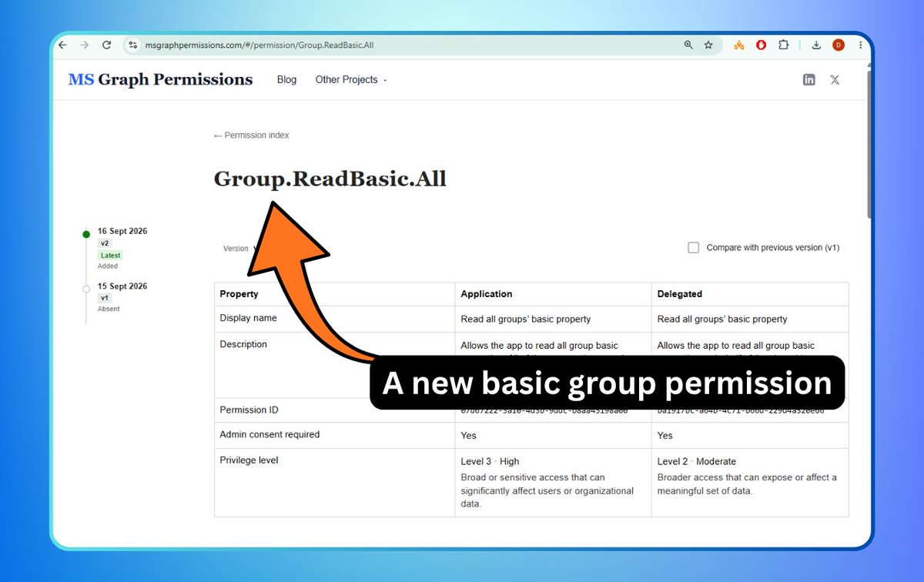Reload the current page
The width and height of the screenshot is (924, 582).
click(107, 45)
